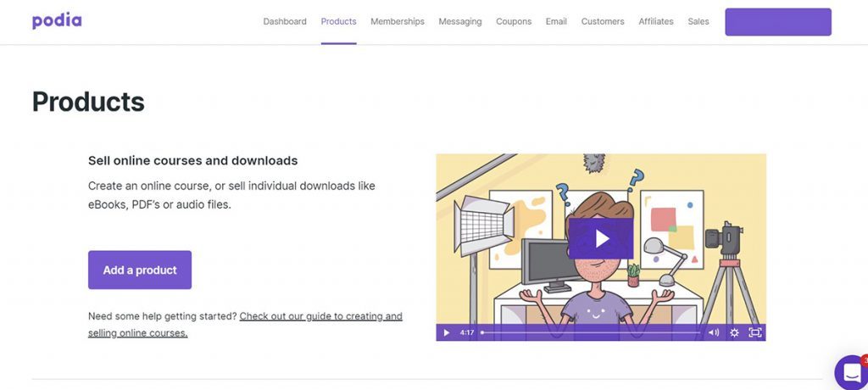The width and height of the screenshot is (868, 390).
Task: Play the video with the center play button
Action: (x=601, y=238)
